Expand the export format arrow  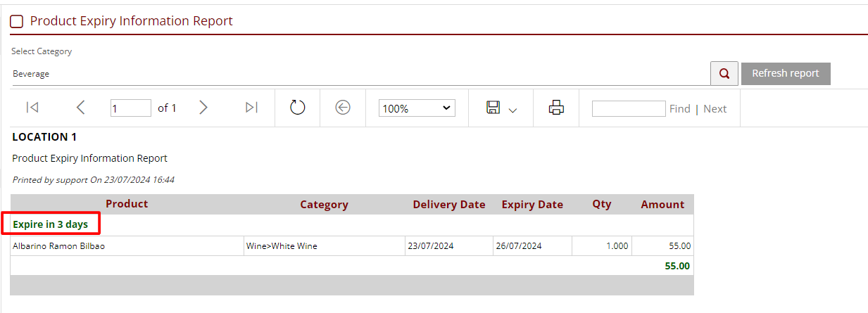click(x=512, y=110)
